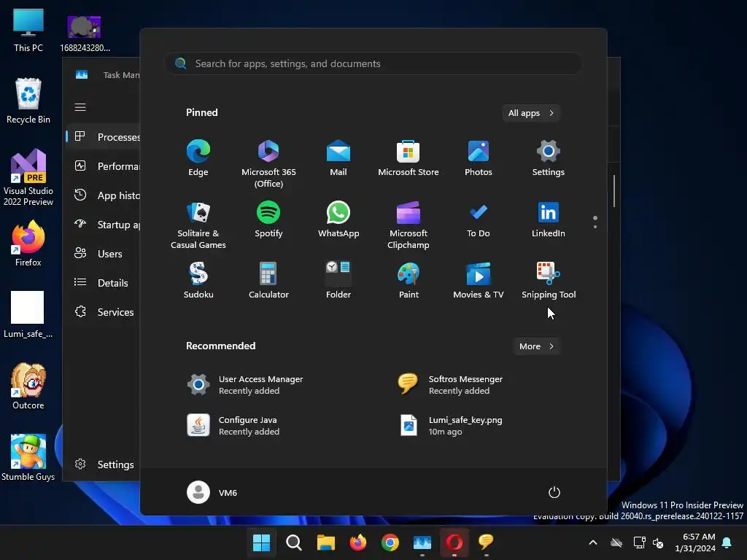The image size is (747, 560).
Task: Select Users tab in Task Manager
Action: (104, 254)
